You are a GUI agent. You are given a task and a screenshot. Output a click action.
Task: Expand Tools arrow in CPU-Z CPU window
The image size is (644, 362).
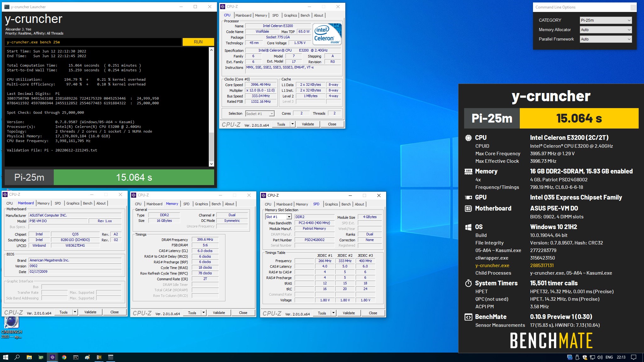292,124
